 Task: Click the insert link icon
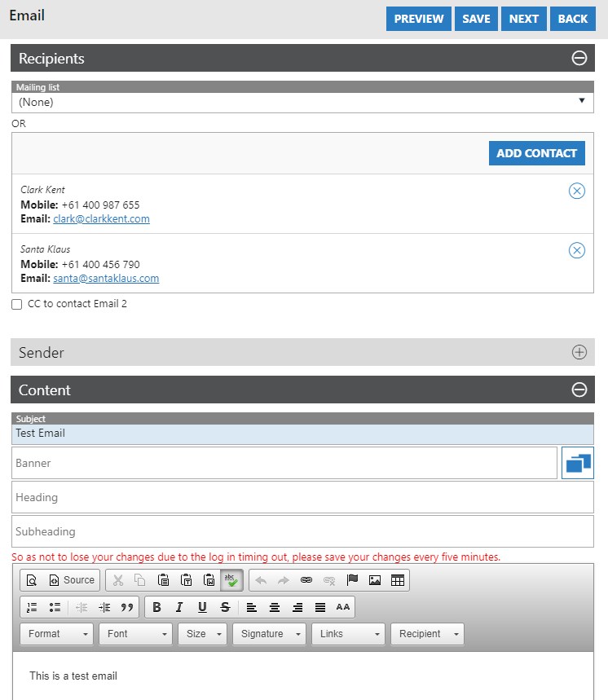306,580
